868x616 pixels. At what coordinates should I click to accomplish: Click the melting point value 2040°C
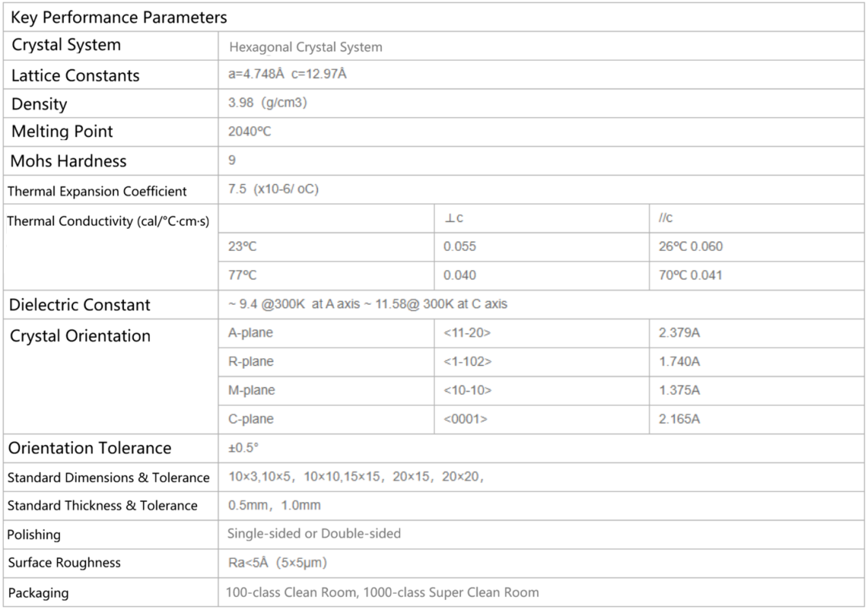coord(249,132)
